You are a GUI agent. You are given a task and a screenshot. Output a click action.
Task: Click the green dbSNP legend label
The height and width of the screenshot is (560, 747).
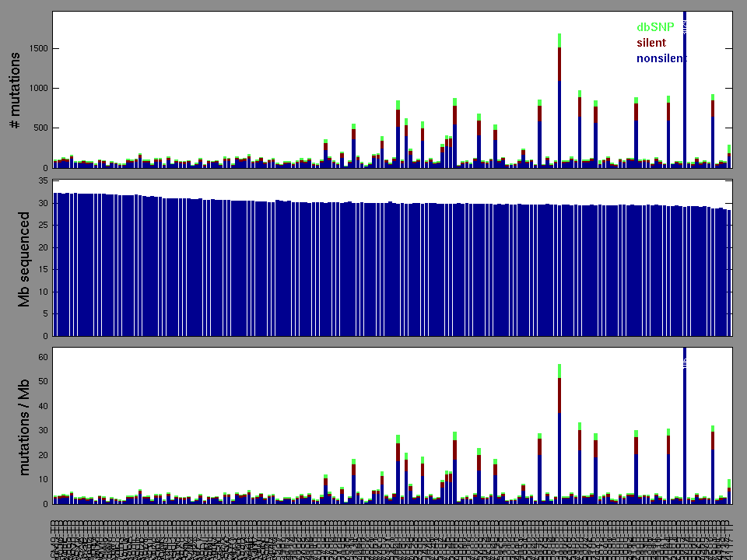655,27
